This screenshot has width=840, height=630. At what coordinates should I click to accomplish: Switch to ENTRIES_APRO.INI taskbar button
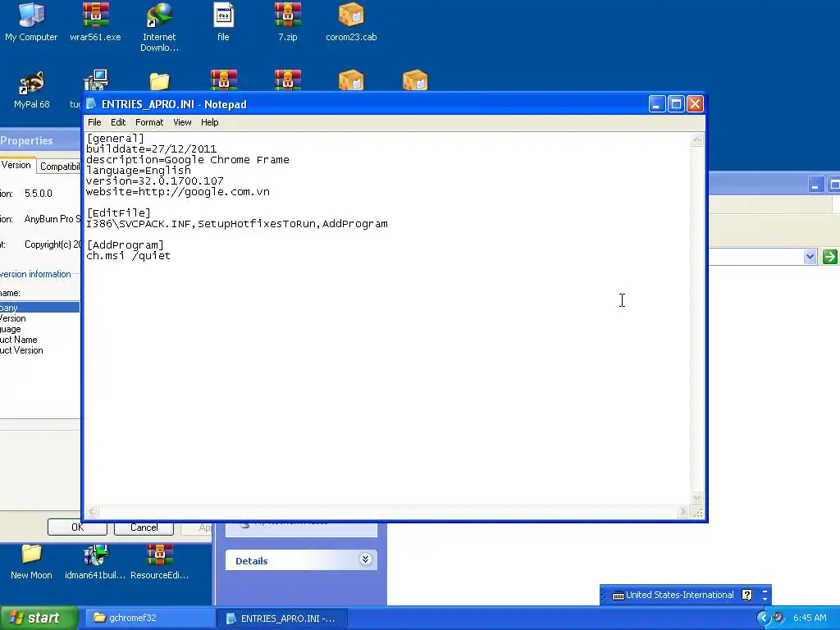point(282,619)
